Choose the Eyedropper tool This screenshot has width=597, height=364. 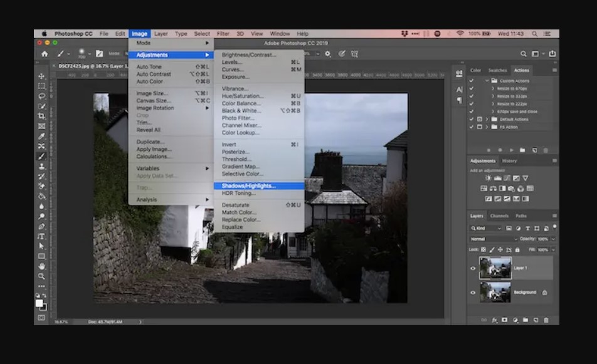point(42,136)
